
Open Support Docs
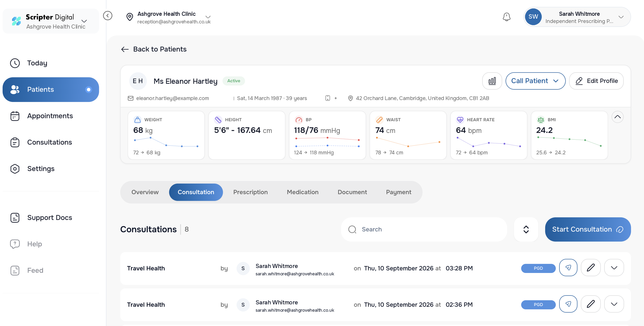tap(51, 218)
